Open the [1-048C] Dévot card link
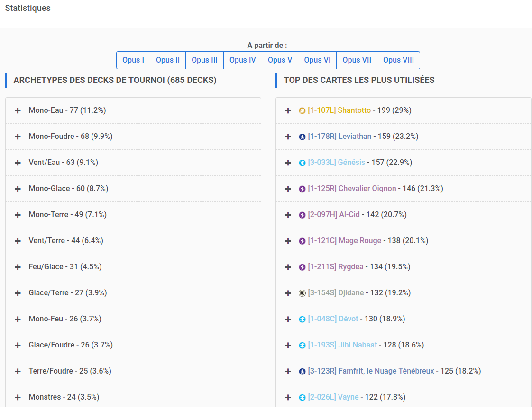Image resolution: width=532 pixels, height=420 pixels. [333, 319]
